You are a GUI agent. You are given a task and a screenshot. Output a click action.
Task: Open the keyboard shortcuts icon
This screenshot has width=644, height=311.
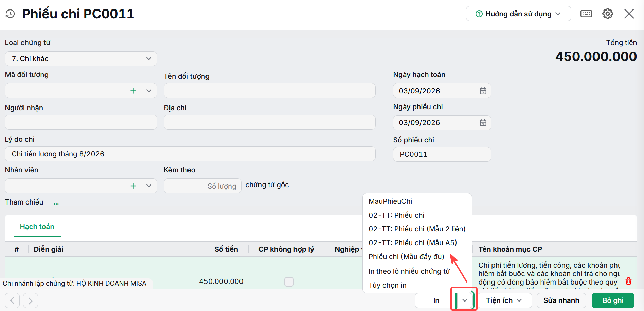pos(586,14)
